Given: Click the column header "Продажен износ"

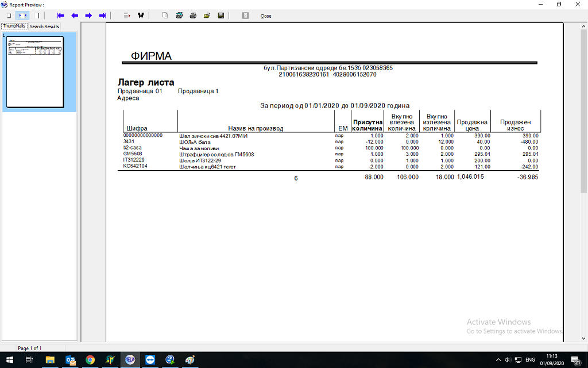Looking at the screenshot, I should pos(516,125).
